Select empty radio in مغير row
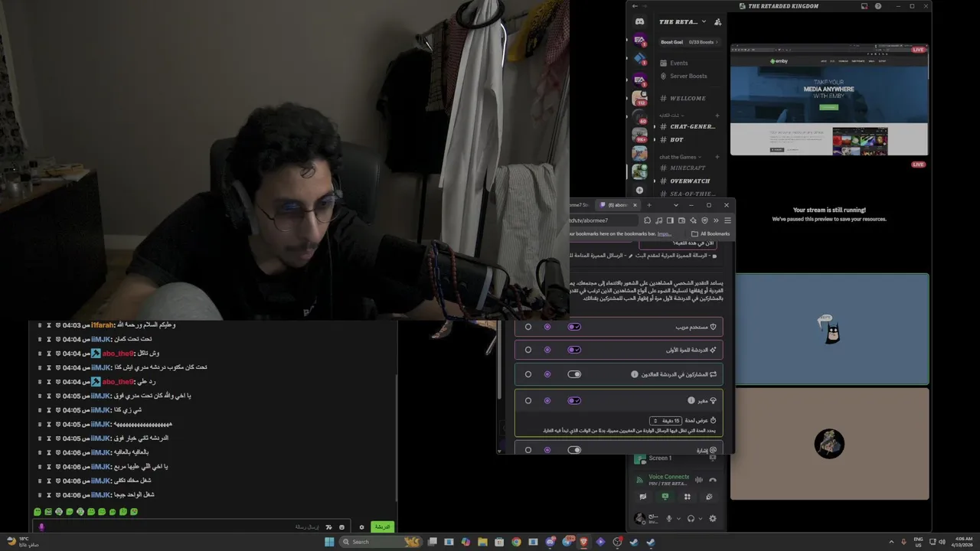The image size is (980, 551). tap(528, 400)
